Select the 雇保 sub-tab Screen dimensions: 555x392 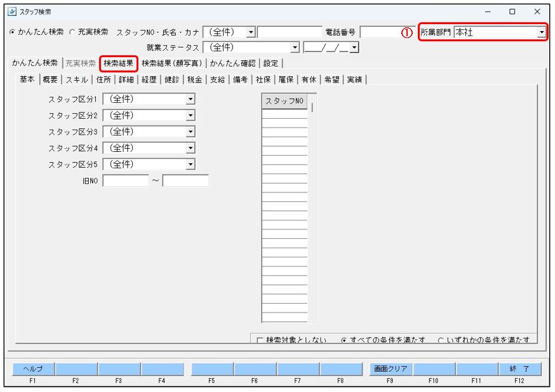(286, 79)
